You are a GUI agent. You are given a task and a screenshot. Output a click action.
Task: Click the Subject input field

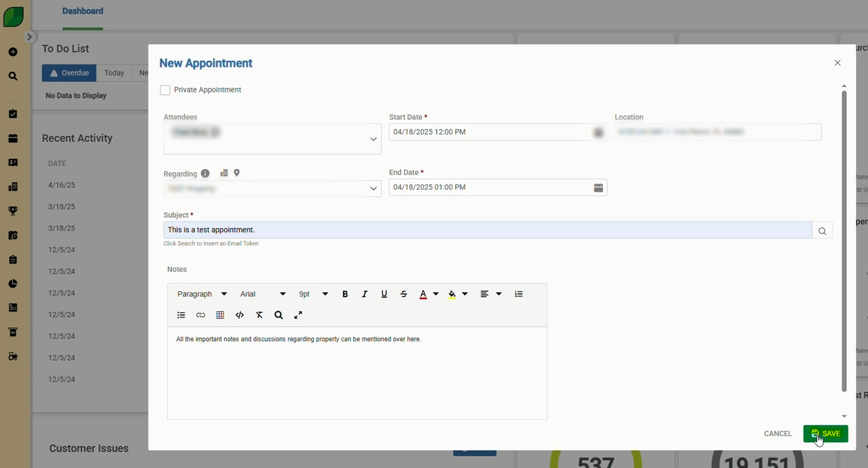click(488, 230)
